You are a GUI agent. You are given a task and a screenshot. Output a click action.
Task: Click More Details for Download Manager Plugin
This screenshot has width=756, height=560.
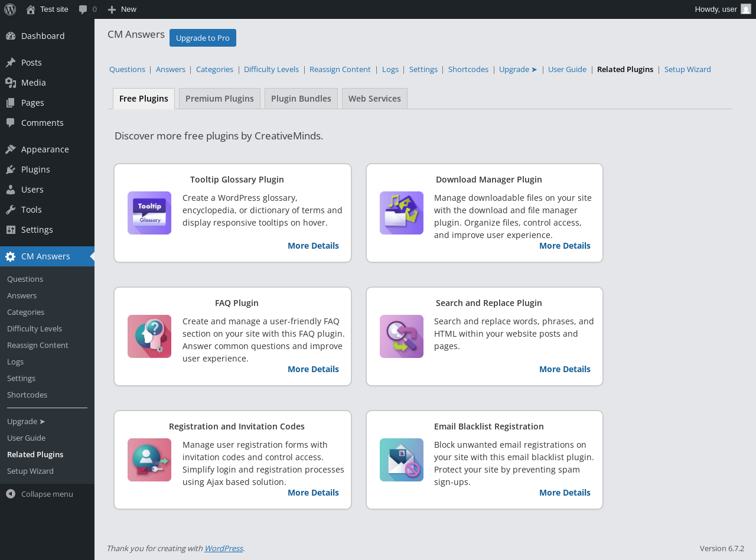tap(565, 246)
